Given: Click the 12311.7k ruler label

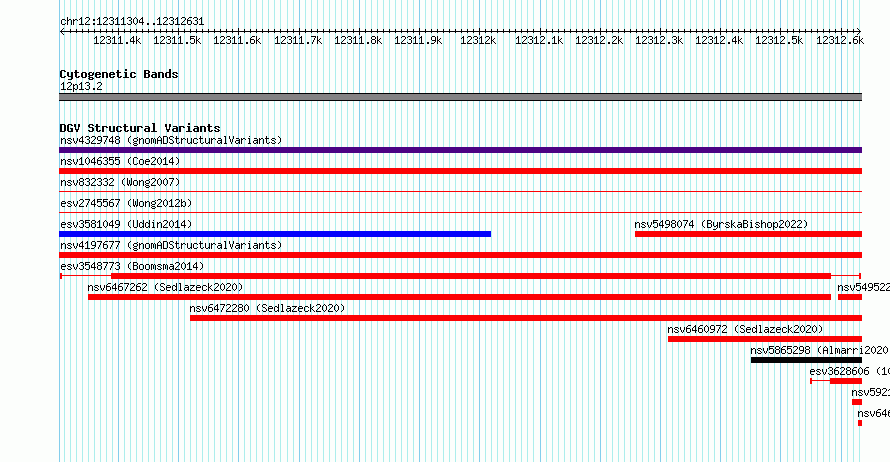Looking at the screenshot, I should (x=298, y=40).
